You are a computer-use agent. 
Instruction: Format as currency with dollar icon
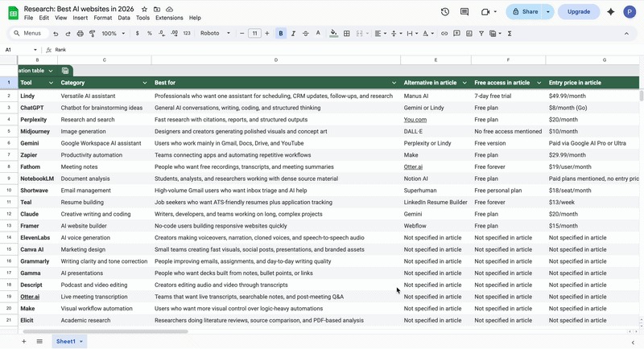point(137,34)
